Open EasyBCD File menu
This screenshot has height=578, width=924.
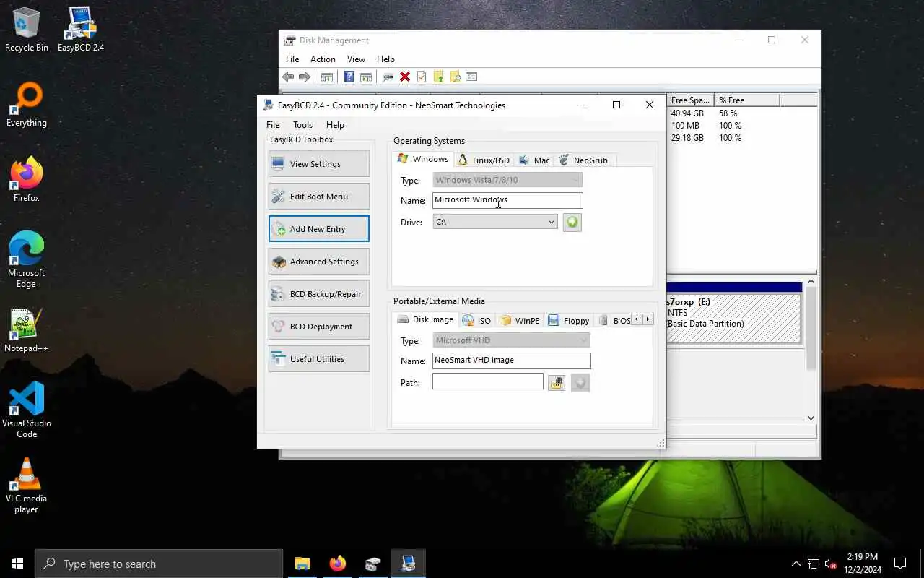click(273, 125)
